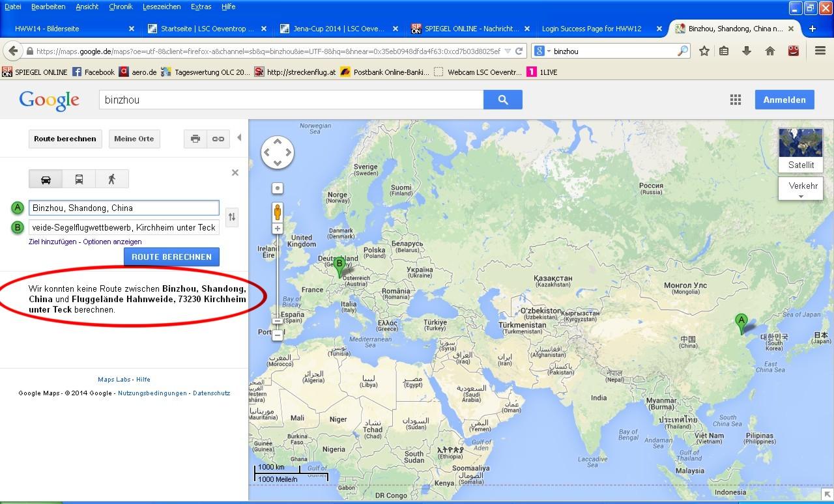Image resolution: width=834 pixels, height=504 pixels.
Task: Click the Google apps grid icon
Action: pyautogui.click(x=736, y=100)
